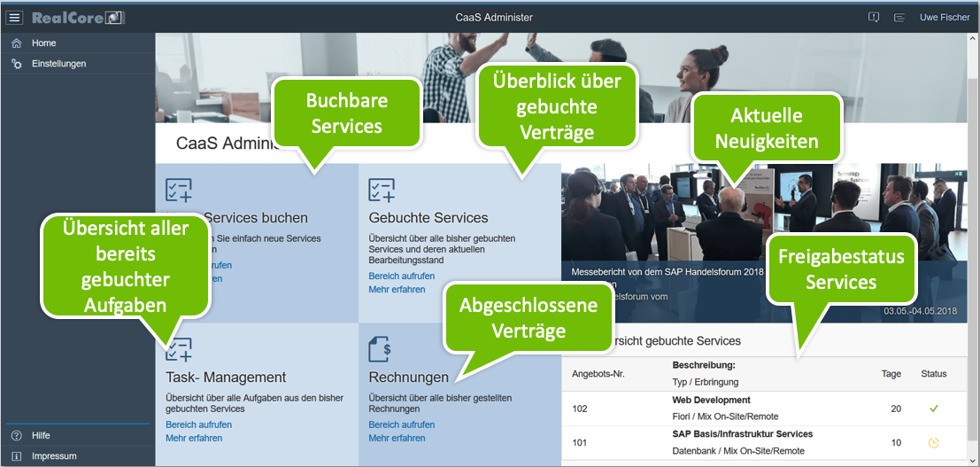Click Mehr erfahren under Rechnungen
The image size is (980, 467).
(x=397, y=439)
